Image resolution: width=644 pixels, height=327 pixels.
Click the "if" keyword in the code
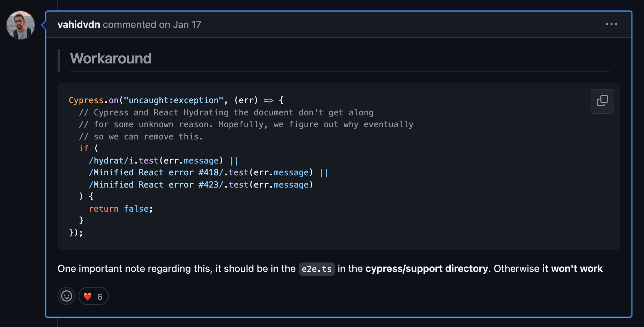pyautogui.click(x=84, y=149)
